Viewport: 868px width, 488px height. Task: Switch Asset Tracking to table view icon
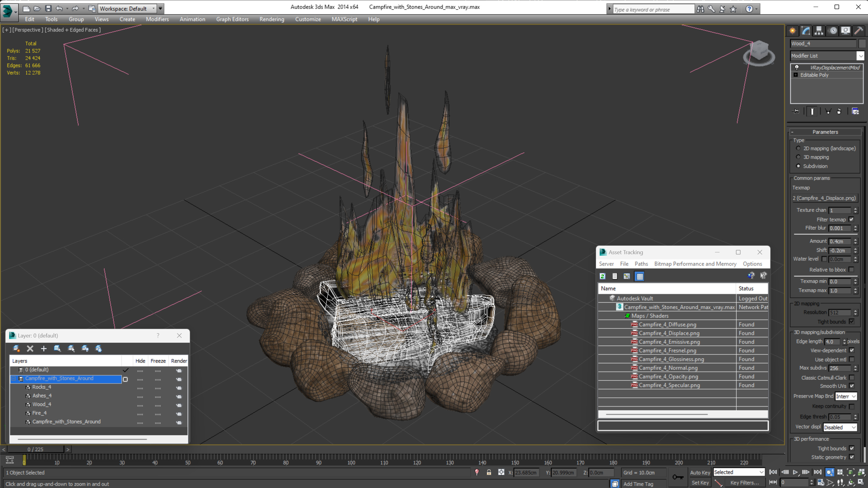(x=639, y=276)
